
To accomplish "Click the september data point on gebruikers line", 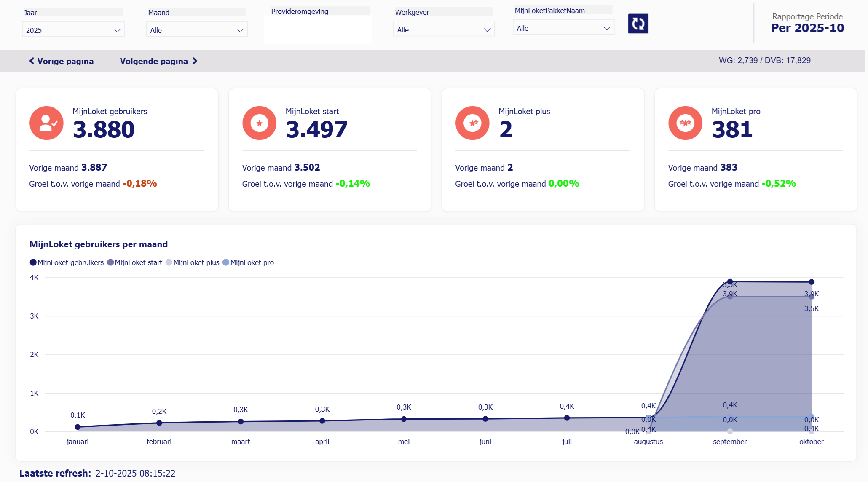I will click(x=730, y=282).
